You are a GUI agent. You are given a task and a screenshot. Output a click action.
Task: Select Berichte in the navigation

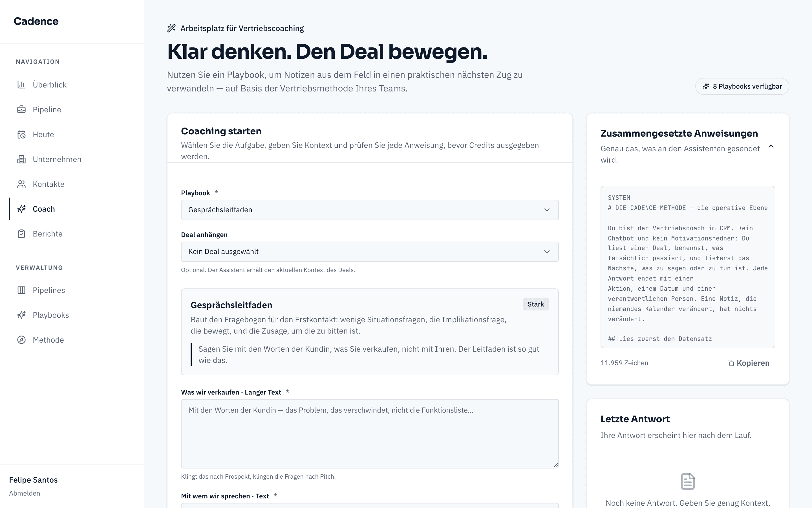click(72, 234)
